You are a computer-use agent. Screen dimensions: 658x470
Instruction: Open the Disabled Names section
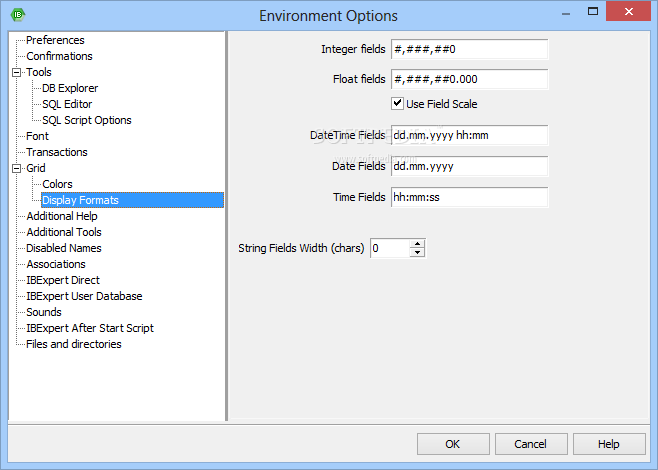tap(64, 248)
